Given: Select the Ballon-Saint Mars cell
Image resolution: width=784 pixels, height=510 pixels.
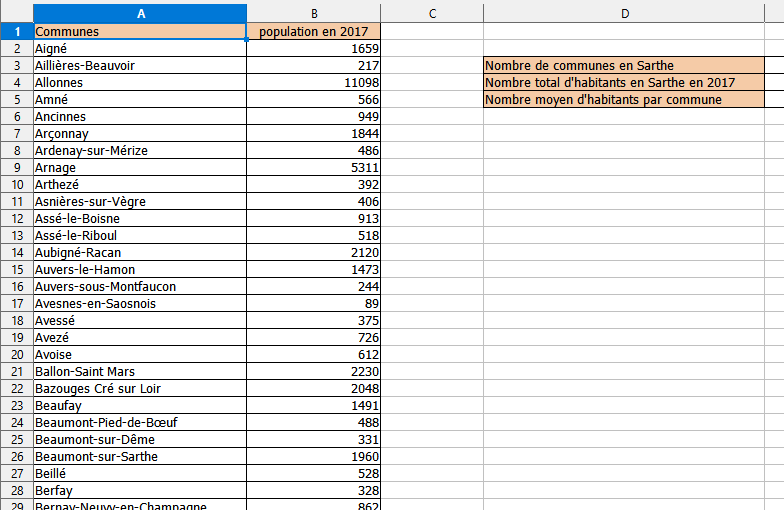Looking at the screenshot, I should click(140, 371).
